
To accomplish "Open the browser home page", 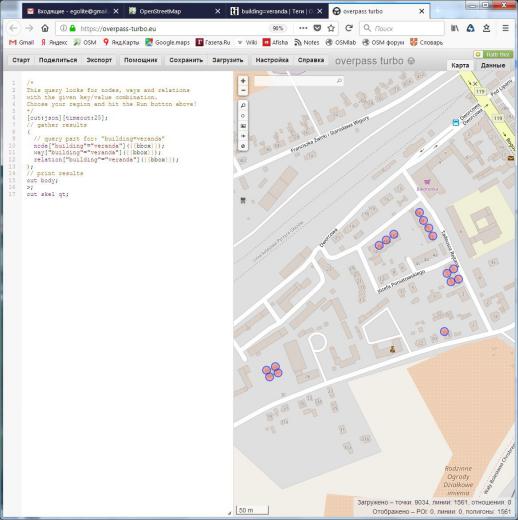I will tap(45, 28).
